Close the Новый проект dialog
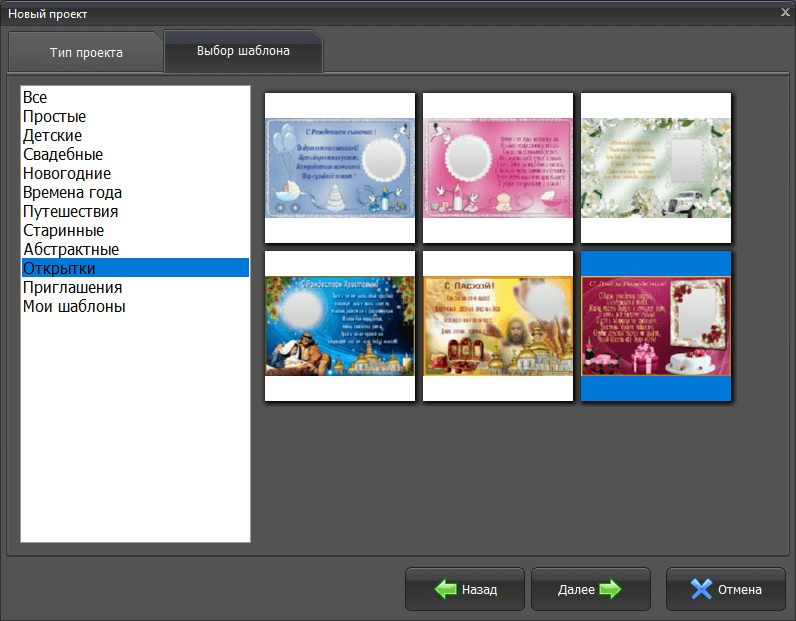The width and height of the screenshot is (796, 621). pyautogui.click(x=785, y=12)
